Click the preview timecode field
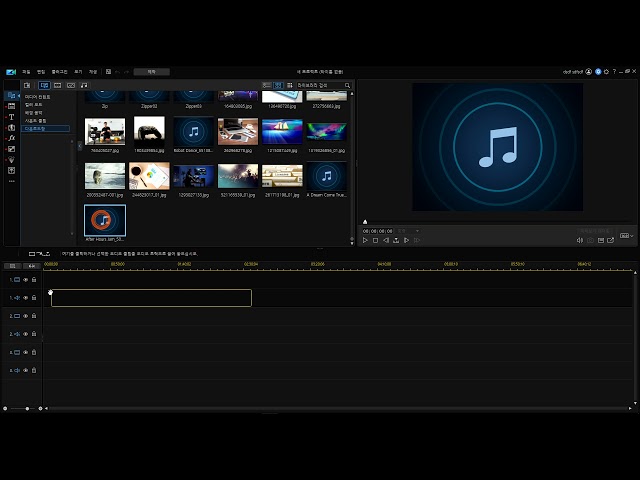 click(x=378, y=231)
